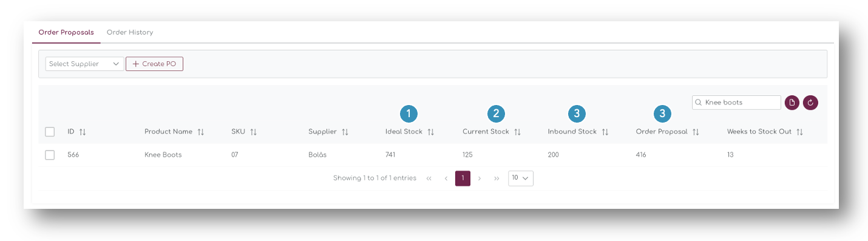868x241 pixels.
Task: Open the Select Supplier dropdown
Action: coord(85,64)
